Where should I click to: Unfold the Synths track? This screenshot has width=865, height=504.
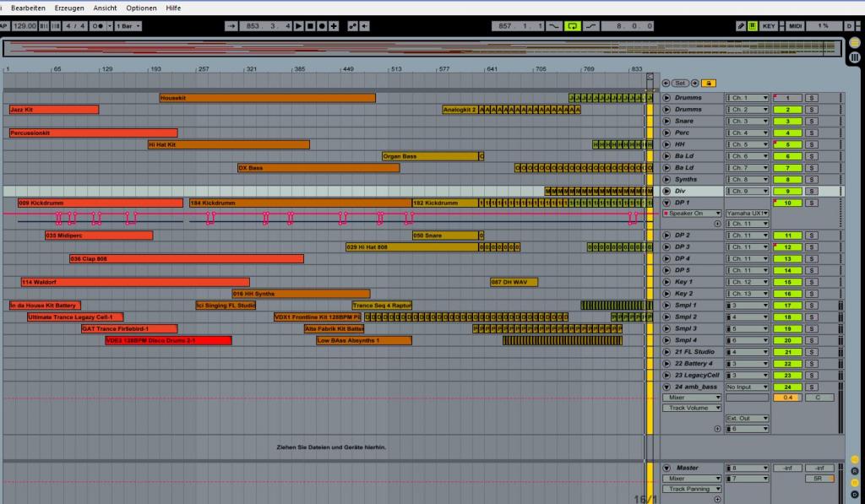[x=666, y=180]
